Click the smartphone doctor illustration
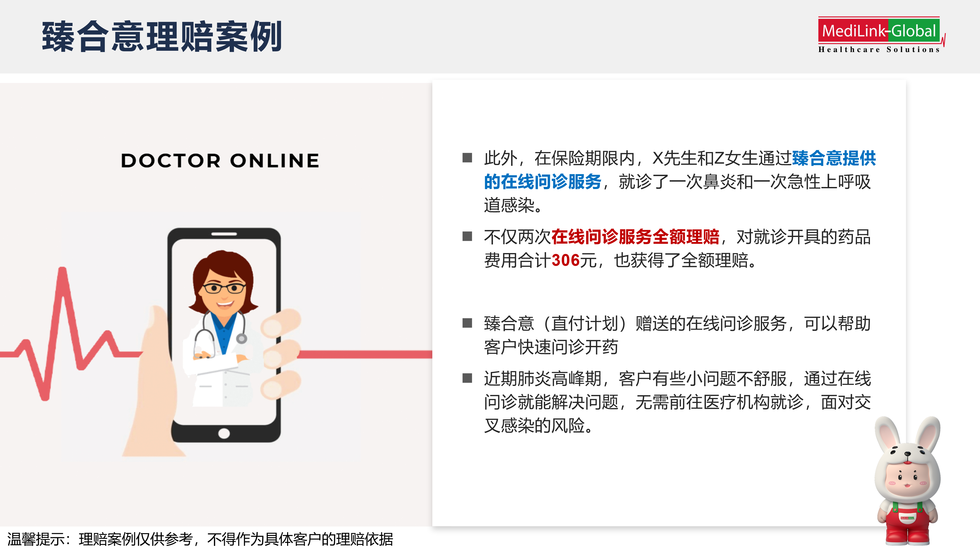This screenshot has height=551, width=980. pyautogui.click(x=225, y=335)
